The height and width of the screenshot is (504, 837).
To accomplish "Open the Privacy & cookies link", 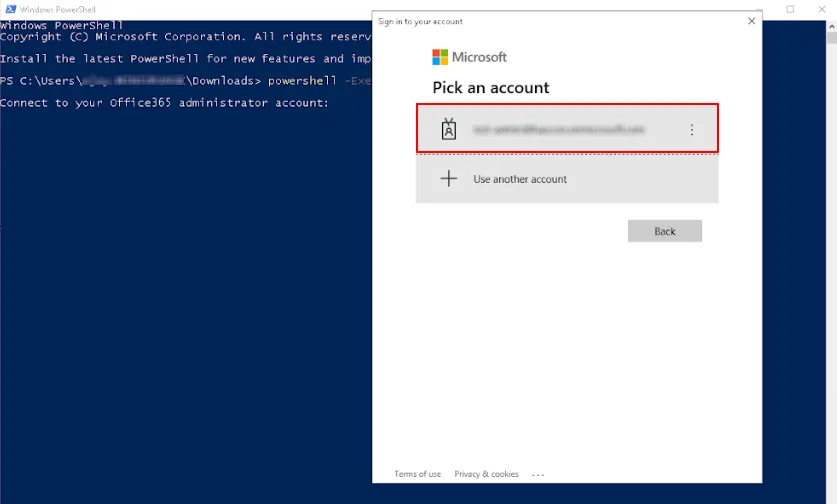I will pyautogui.click(x=486, y=474).
